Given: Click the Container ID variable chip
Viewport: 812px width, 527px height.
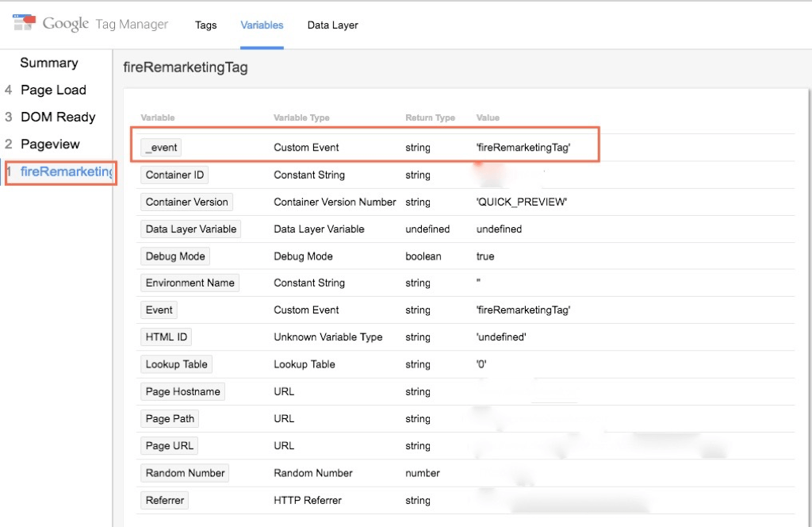Looking at the screenshot, I should [x=174, y=175].
